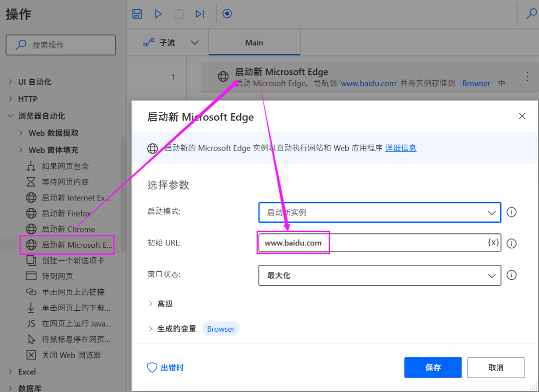This screenshot has width=539, height=392.
Task: Click the {x} variable picker icon
Action: pos(493,242)
